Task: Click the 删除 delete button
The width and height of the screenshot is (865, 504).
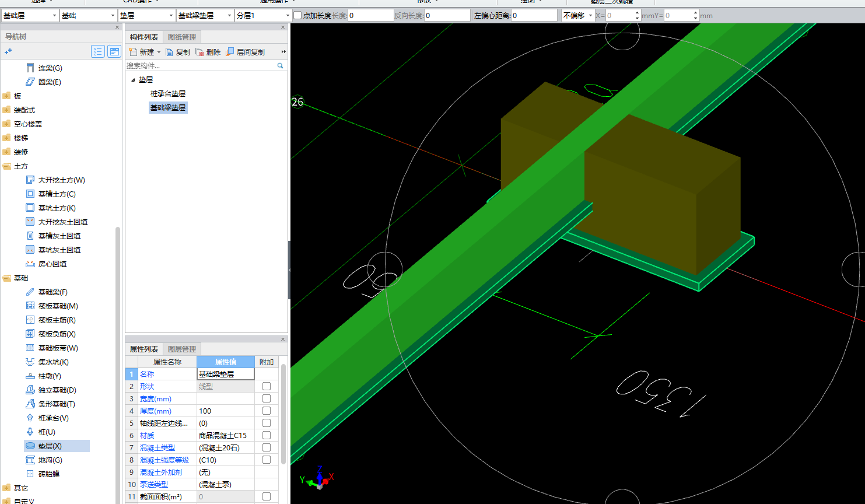Action: (x=208, y=52)
